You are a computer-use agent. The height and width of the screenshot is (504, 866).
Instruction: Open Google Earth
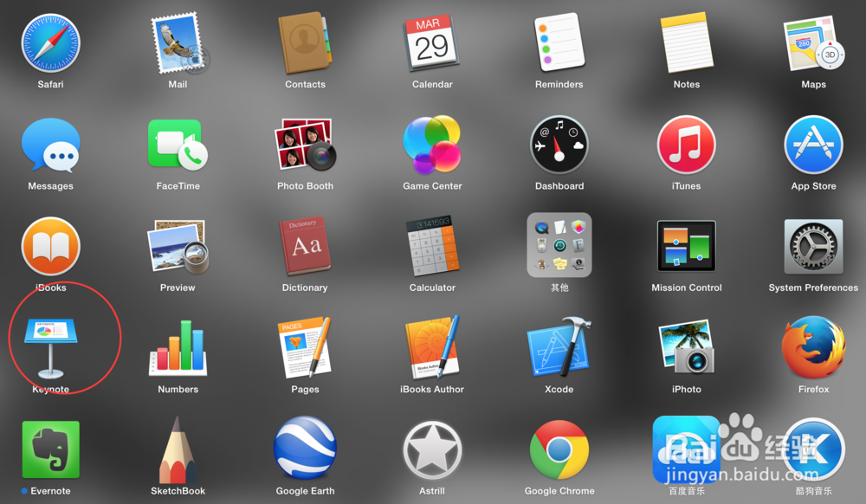click(x=305, y=449)
